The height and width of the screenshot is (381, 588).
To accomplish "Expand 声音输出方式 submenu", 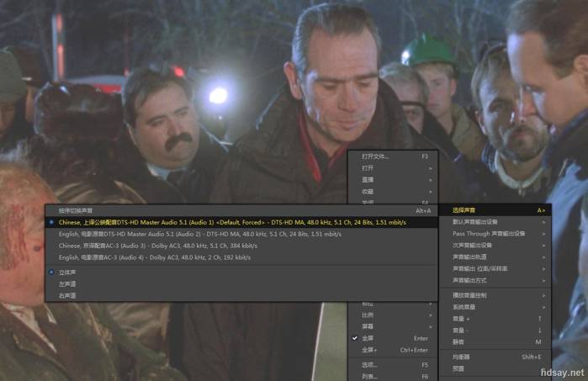I will coord(495,280).
